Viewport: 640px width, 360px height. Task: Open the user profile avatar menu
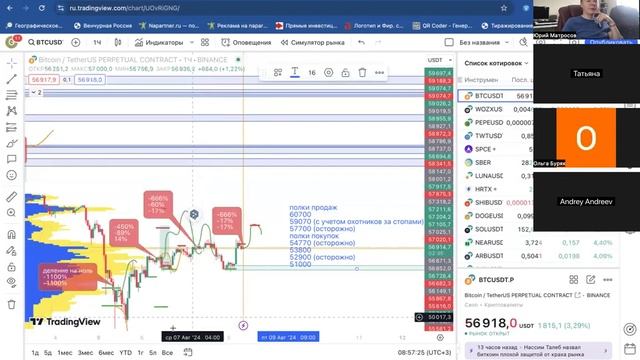click(x=12, y=42)
